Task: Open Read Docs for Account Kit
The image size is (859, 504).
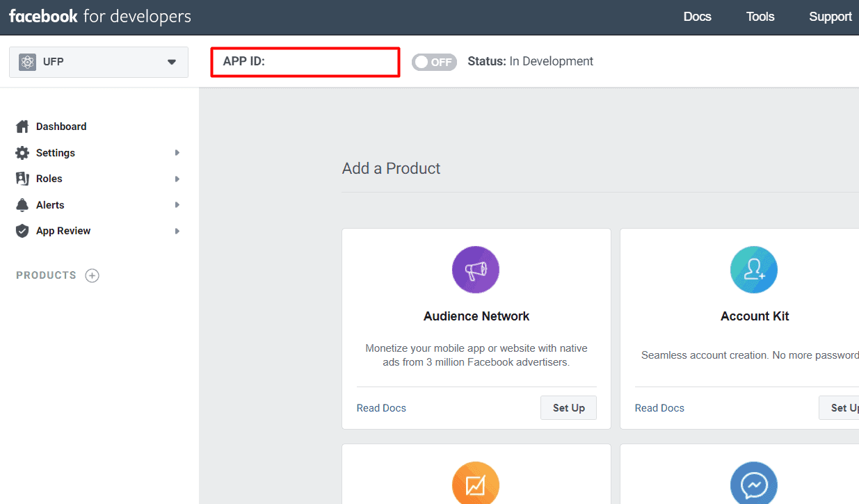Action: (x=659, y=408)
